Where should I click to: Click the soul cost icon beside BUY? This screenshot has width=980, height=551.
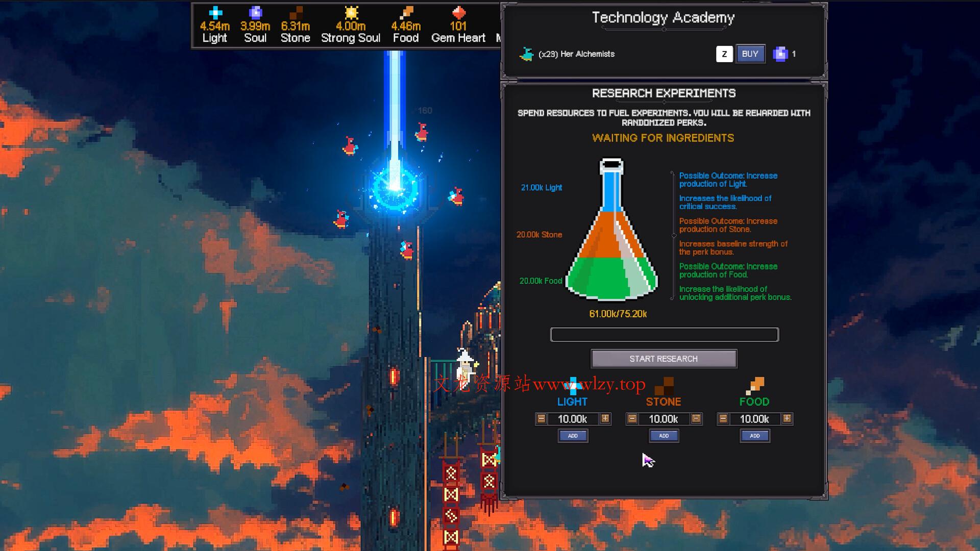(x=780, y=54)
